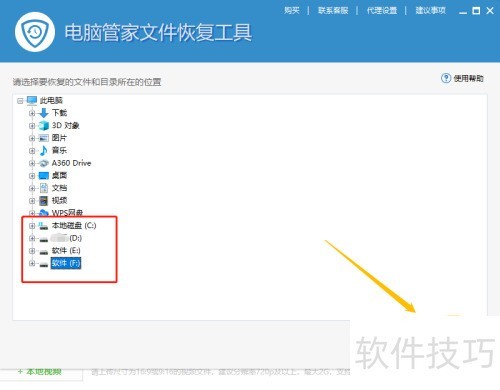This screenshot has height=390, width=500.
Task: Expand the 软件 (F:) node
Action: 32,263
